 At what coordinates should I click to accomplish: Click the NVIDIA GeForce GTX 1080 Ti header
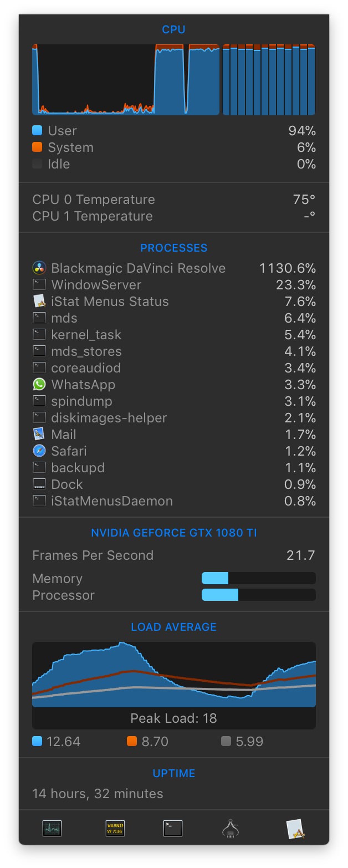pos(173,533)
